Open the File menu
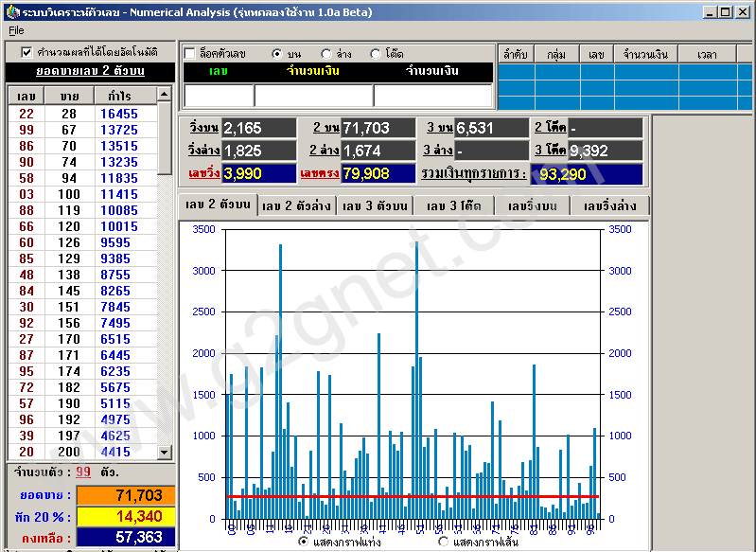756x552 pixels. pyautogui.click(x=16, y=30)
